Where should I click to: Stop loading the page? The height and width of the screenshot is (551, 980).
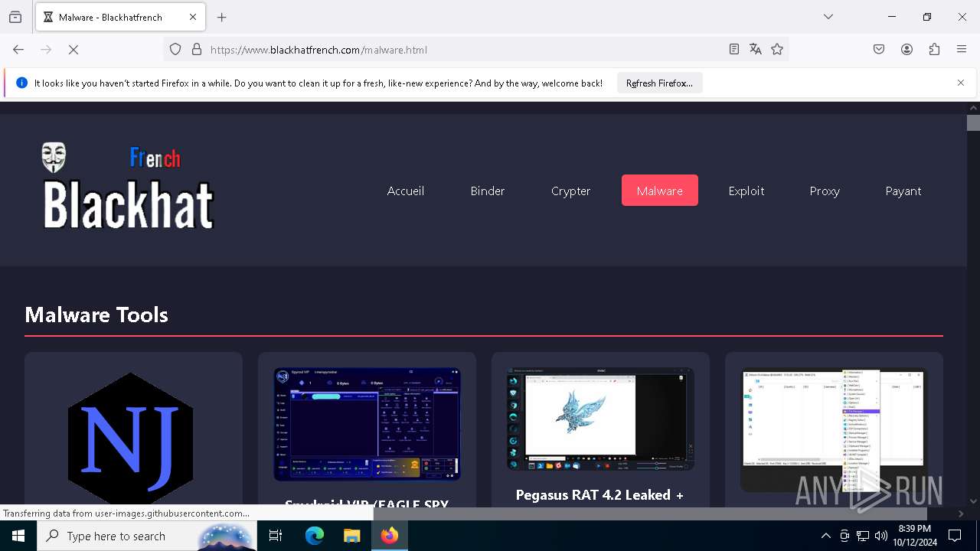click(x=73, y=50)
